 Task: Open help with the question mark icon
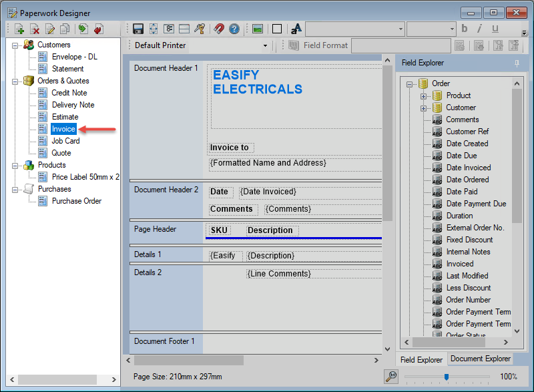234,29
